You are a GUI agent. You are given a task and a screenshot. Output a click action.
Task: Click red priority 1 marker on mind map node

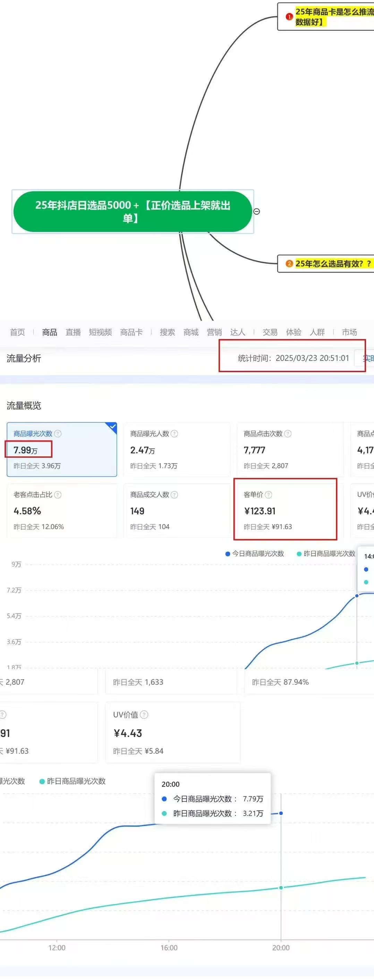pos(289,17)
